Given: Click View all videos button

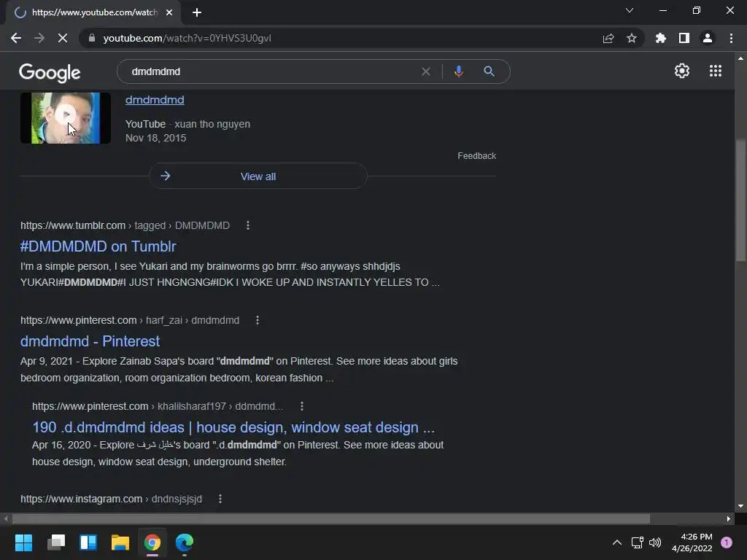Looking at the screenshot, I should (258, 176).
